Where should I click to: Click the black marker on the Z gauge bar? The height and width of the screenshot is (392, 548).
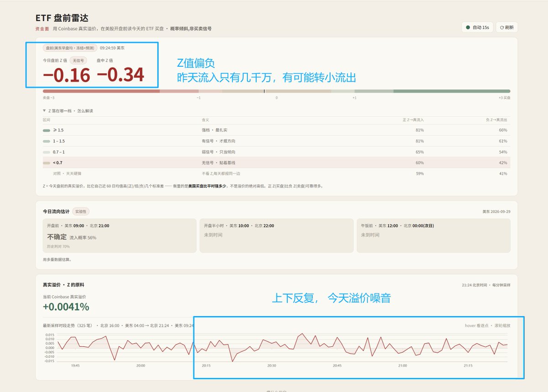click(264, 91)
